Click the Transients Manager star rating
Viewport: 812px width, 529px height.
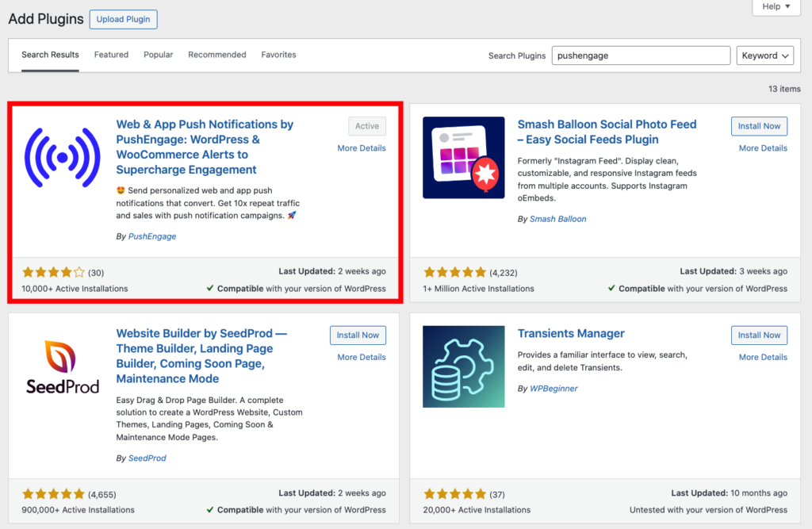pyautogui.click(x=454, y=493)
